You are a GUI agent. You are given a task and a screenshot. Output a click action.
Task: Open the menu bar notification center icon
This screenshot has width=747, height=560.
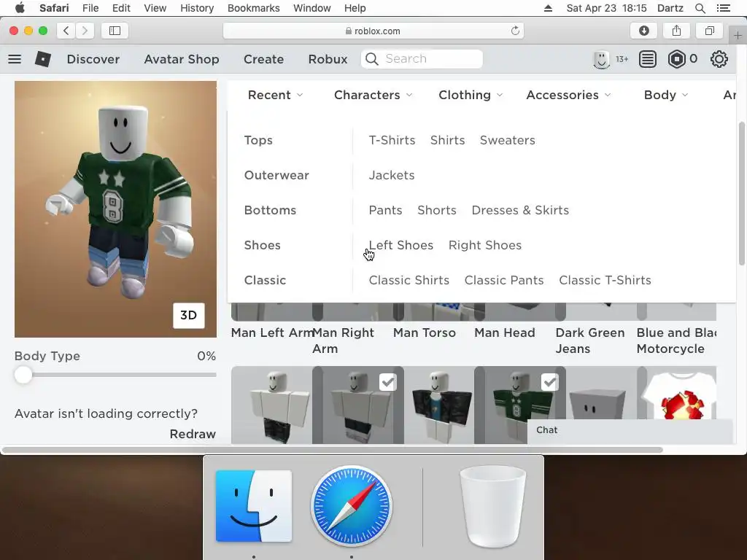click(x=724, y=8)
